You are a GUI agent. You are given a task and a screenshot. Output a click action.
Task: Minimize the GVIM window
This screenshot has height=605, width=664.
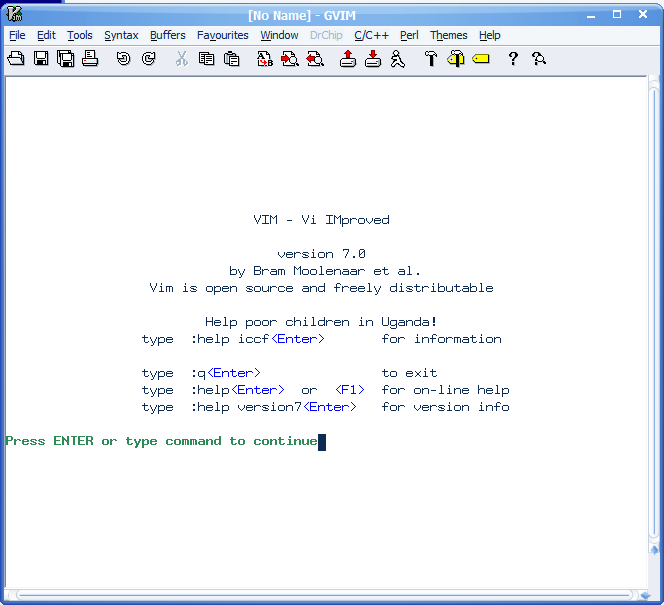tap(591, 15)
